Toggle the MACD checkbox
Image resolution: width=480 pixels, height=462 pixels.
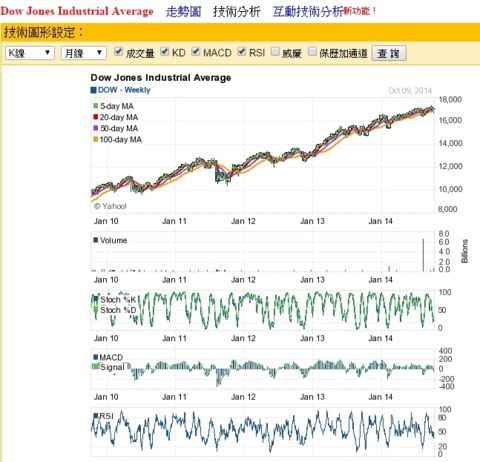pyautogui.click(x=196, y=52)
